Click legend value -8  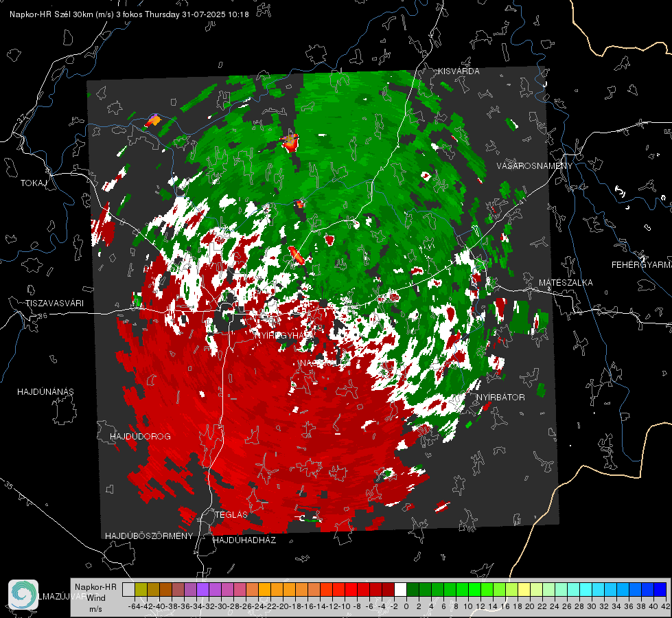356,606
